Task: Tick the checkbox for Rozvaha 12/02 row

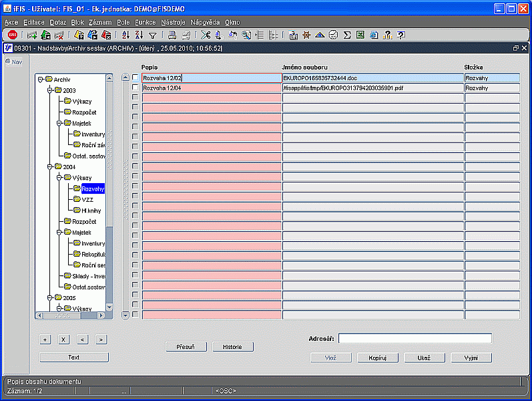Action: [136, 78]
